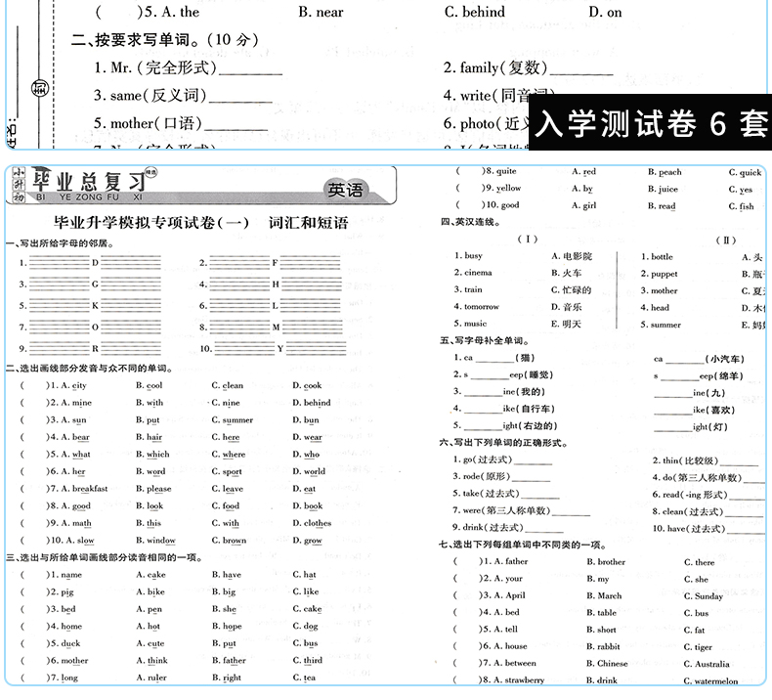Select option A. breakfast
This screenshot has width=772, height=700.
84,489
